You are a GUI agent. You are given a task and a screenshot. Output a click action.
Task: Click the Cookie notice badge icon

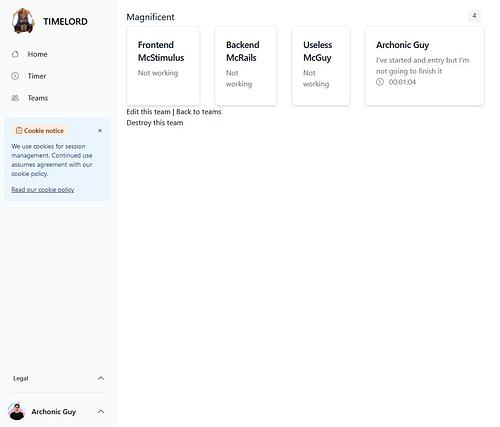pos(19,131)
